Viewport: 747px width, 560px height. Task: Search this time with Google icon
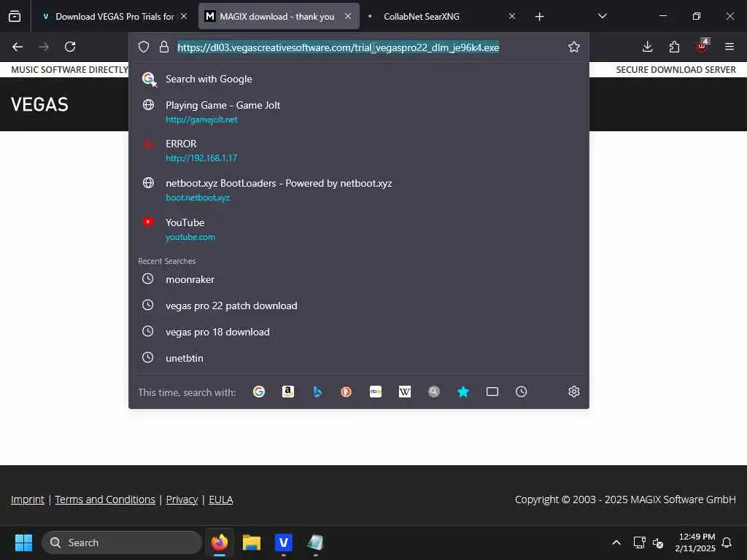point(259,392)
